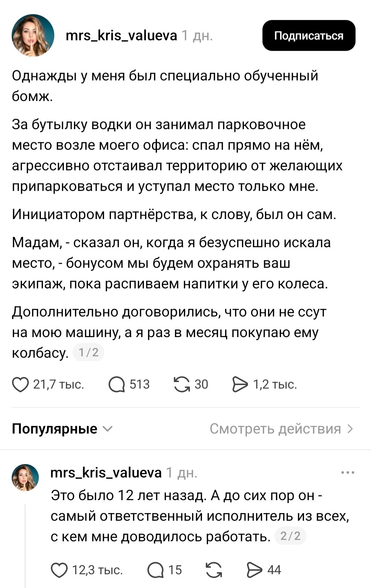
Task: Share the main post via send icon
Action: (240, 384)
